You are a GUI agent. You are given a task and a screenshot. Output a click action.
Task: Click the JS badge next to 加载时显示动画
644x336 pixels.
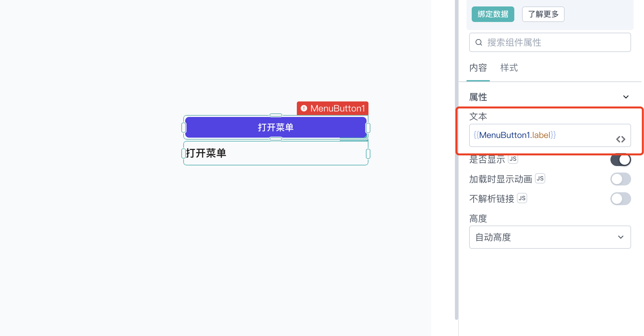coord(540,178)
